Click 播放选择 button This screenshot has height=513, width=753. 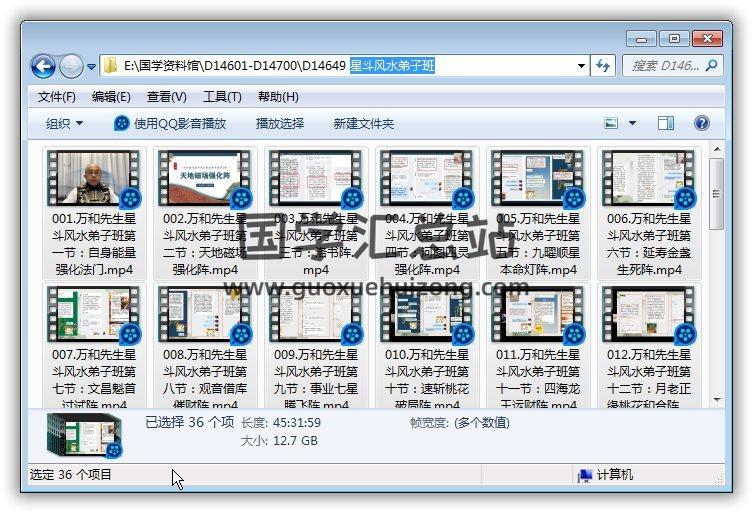[279, 123]
